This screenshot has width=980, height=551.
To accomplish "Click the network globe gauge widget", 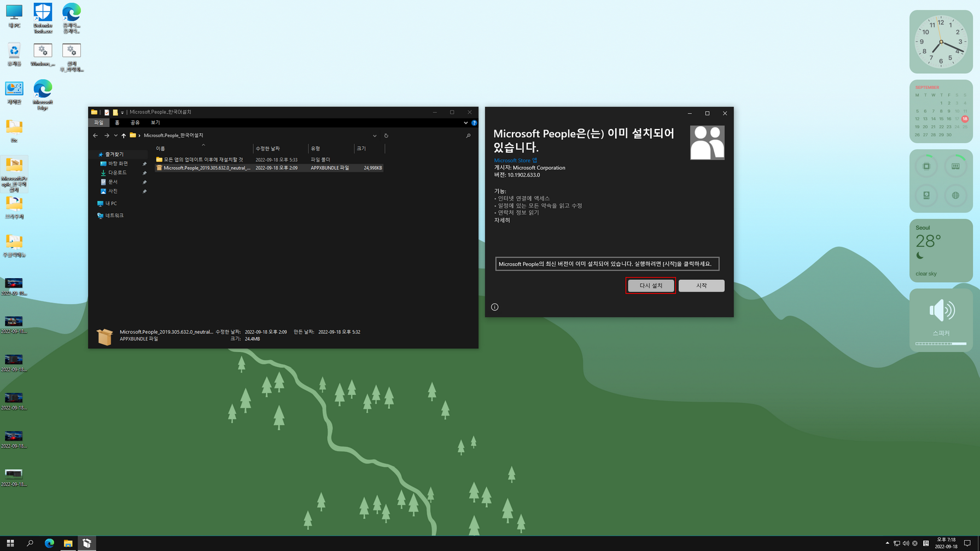I will pos(955,195).
